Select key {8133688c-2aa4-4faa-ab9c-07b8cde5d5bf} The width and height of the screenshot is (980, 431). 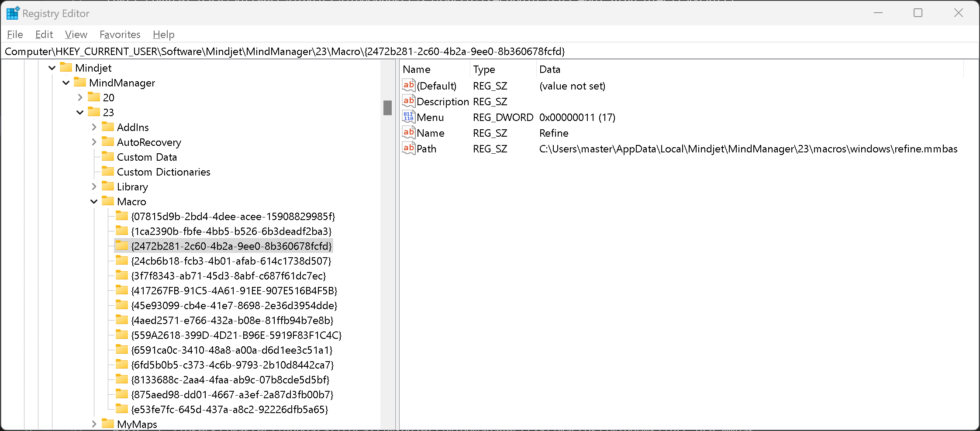230,379
